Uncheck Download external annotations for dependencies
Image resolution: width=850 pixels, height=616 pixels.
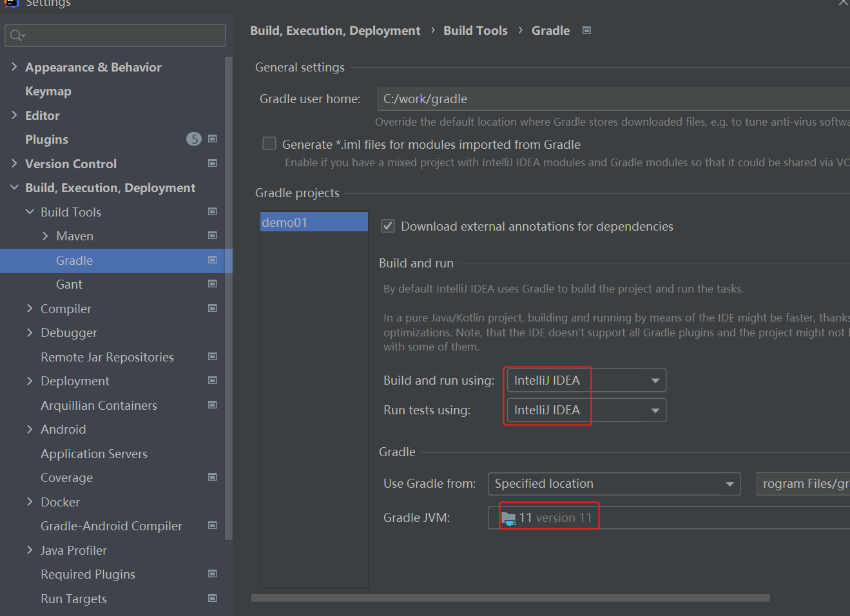click(388, 226)
